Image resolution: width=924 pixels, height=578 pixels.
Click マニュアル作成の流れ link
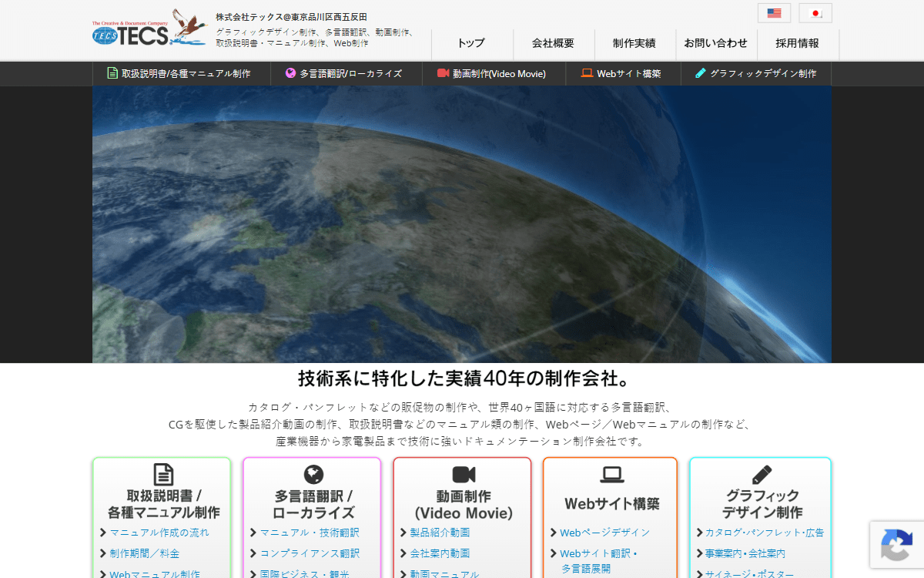click(x=159, y=533)
